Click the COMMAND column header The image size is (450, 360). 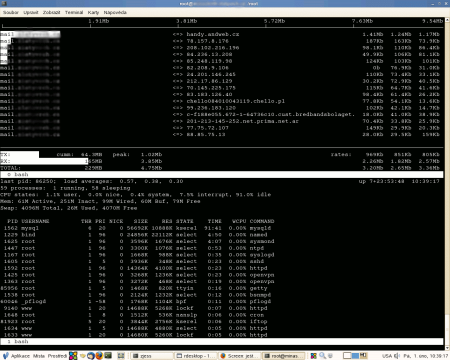pos(262,221)
